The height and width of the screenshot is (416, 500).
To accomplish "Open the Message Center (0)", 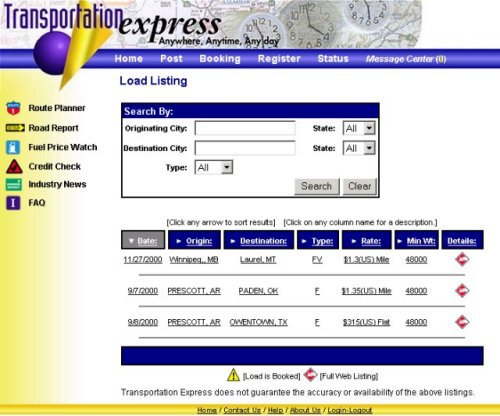I will (x=406, y=59).
